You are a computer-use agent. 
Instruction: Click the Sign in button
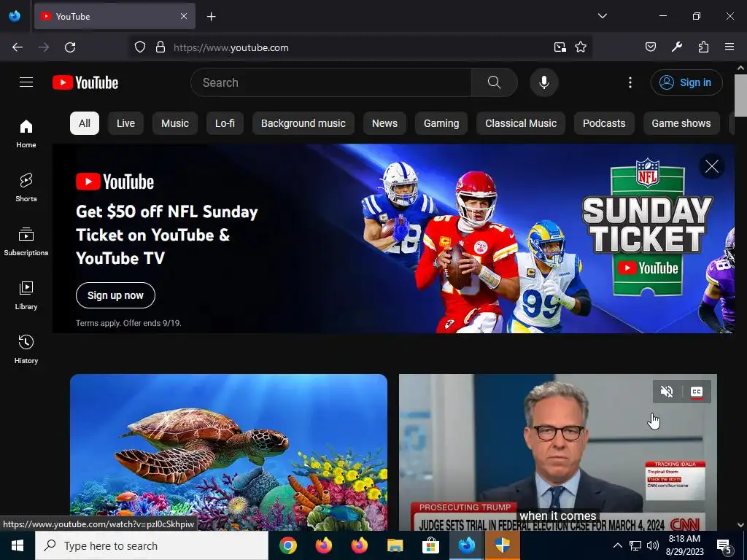point(686,82)
